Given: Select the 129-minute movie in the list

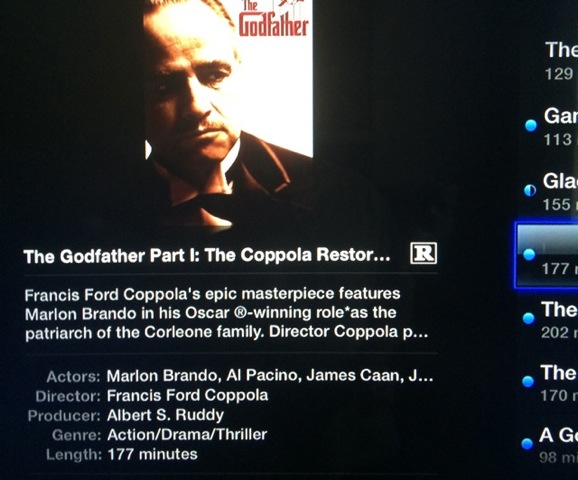Looking at the screenshot, I should (x=560, y=61).
